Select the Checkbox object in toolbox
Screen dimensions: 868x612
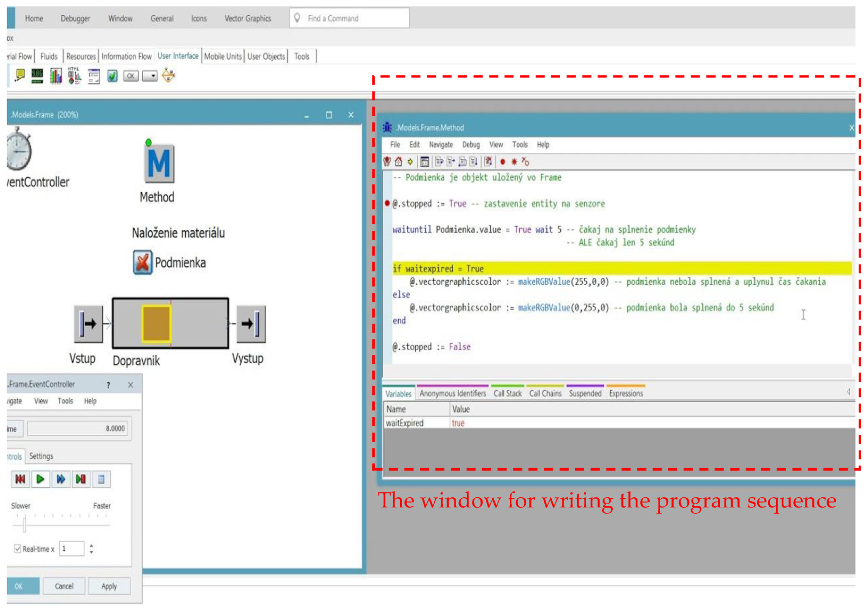112,76
